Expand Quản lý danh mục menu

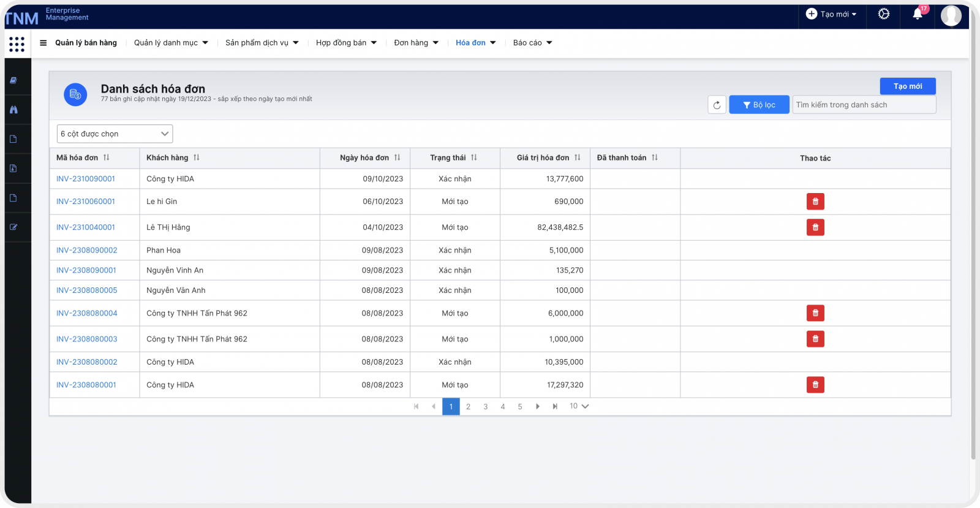coord(171,43)
